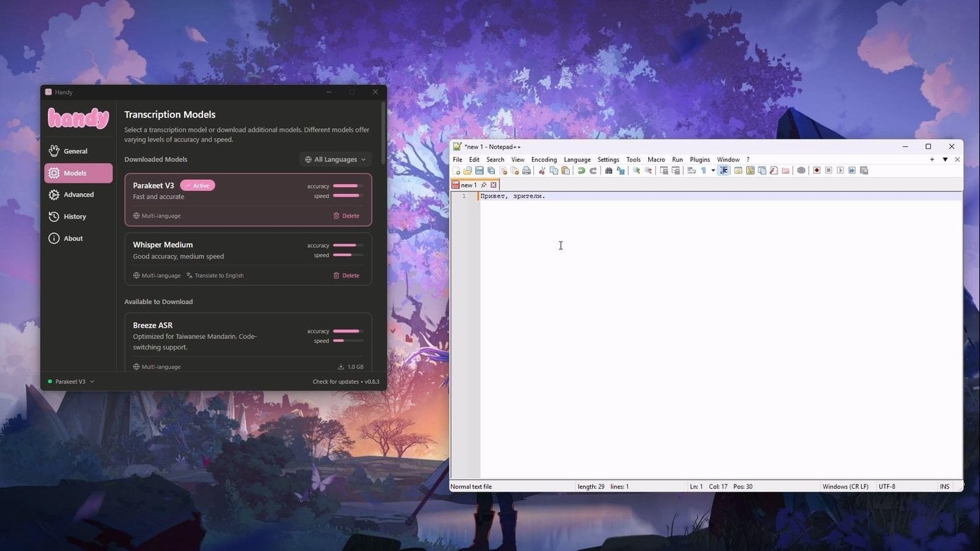Click the Undo green arrow icon

(581, 171)
